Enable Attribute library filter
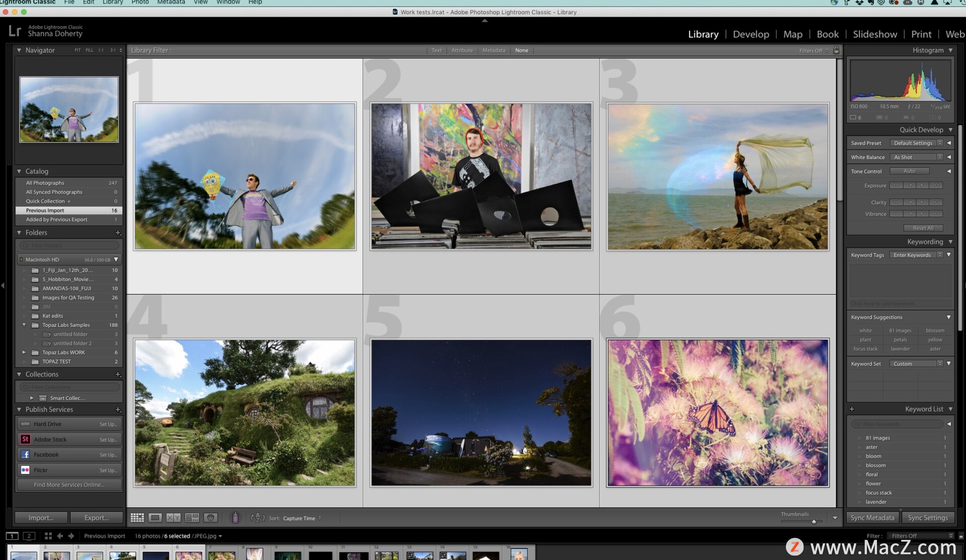966x560 pixels. coord(462,50)
